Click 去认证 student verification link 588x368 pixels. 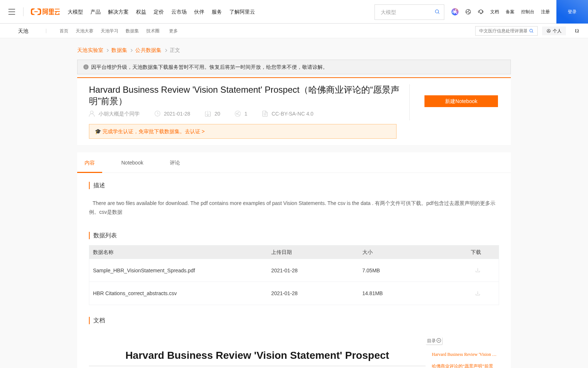[x=195, y=131]
